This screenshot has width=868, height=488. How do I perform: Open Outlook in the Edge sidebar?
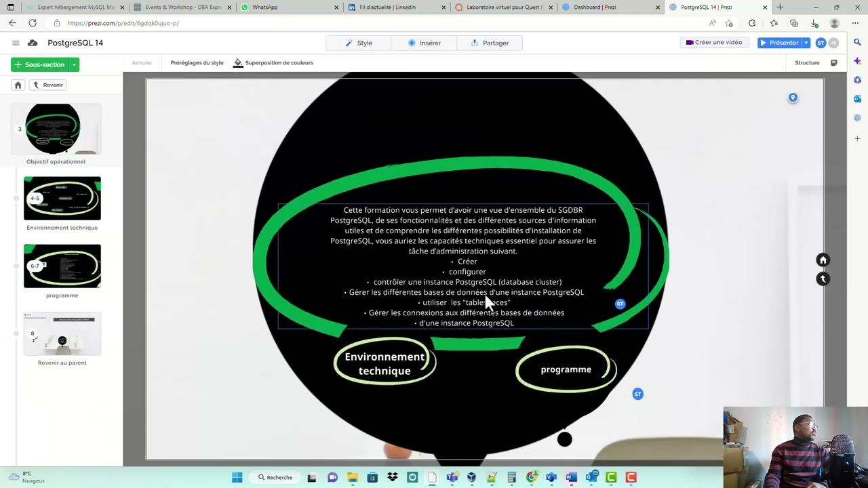pyautogui.click(x=857, y=99)
